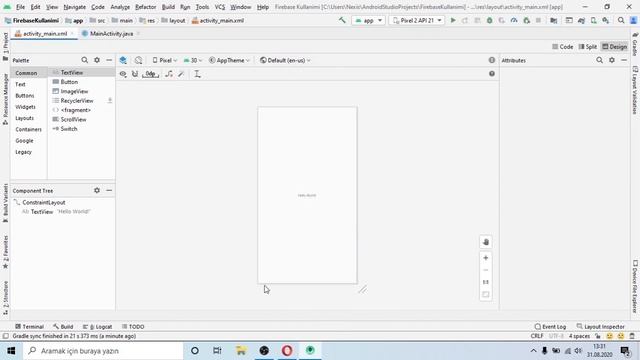Open the Opera browser taskbar icon
This screenshot has width=640, height=360.
(287, 351)
